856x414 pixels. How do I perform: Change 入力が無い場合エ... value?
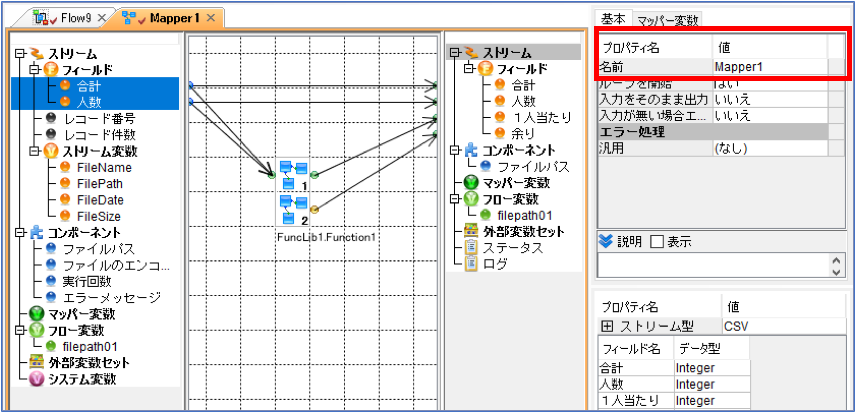pos(770,115)
